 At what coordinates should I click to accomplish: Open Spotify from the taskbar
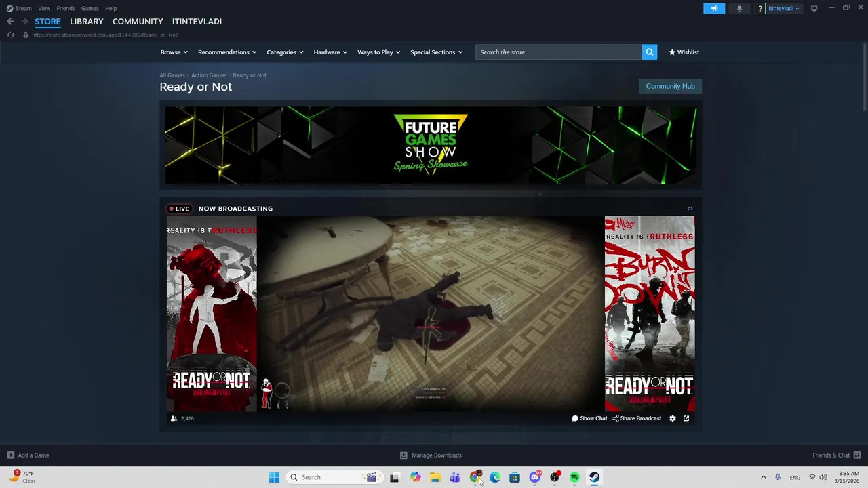click(x=574, y=477)
